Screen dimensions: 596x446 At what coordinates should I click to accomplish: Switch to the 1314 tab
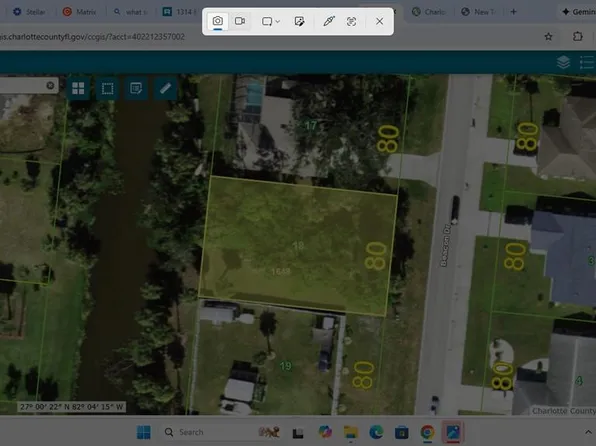point(180,12)
